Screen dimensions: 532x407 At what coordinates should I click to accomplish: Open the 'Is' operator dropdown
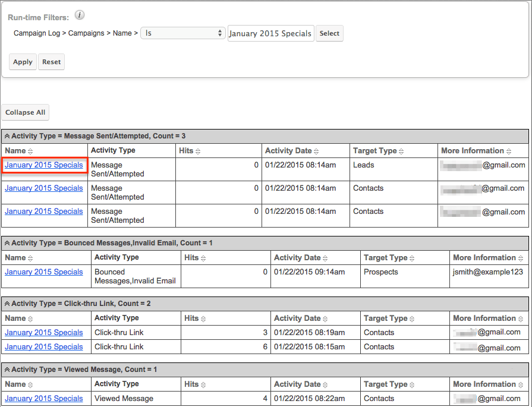183,33
